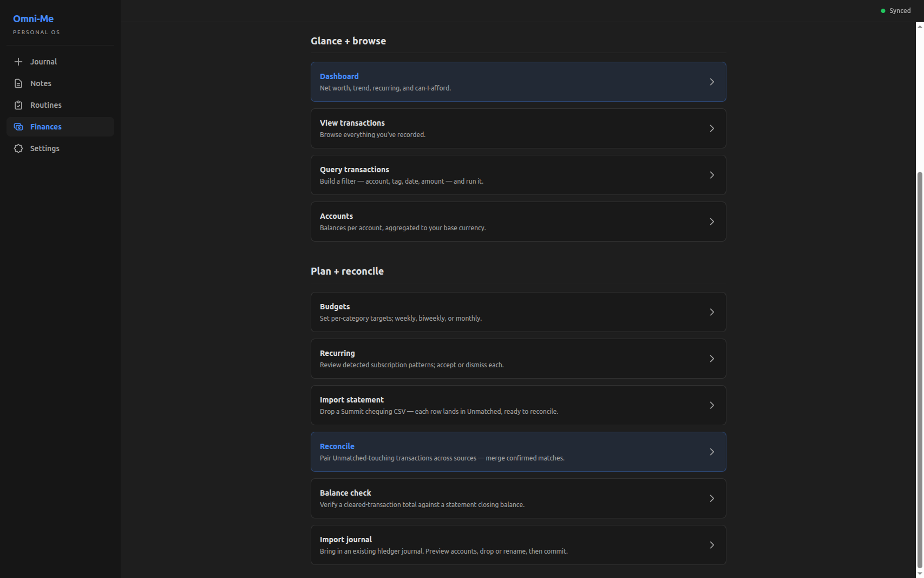Click the chevron on the Dashboard card
Screen dimensions: 924x578
(x=712, y=82)
